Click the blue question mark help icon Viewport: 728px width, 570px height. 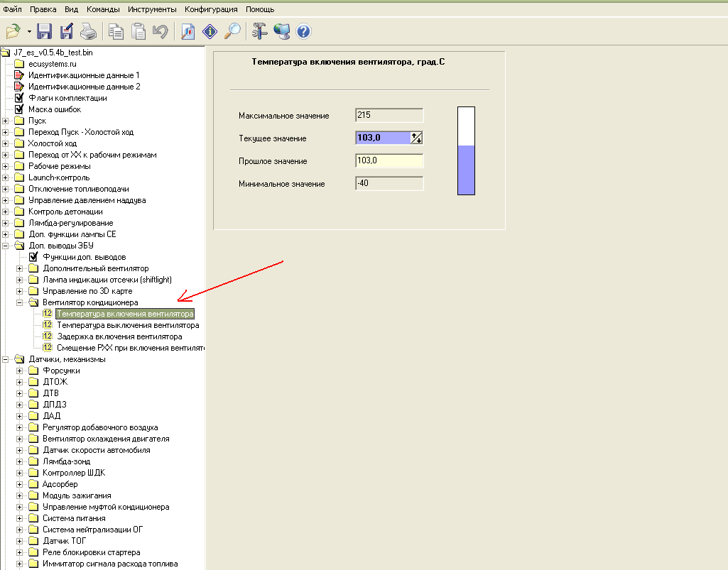[x=304, y=31]
